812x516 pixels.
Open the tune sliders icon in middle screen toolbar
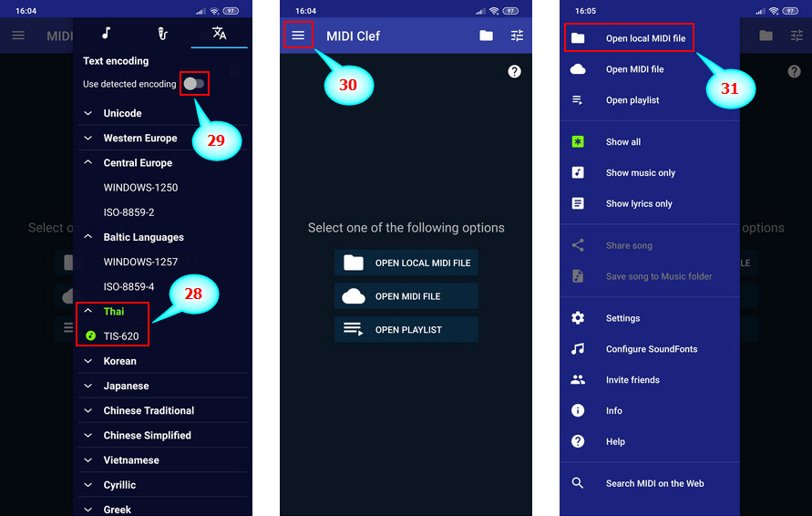point(517,36)
